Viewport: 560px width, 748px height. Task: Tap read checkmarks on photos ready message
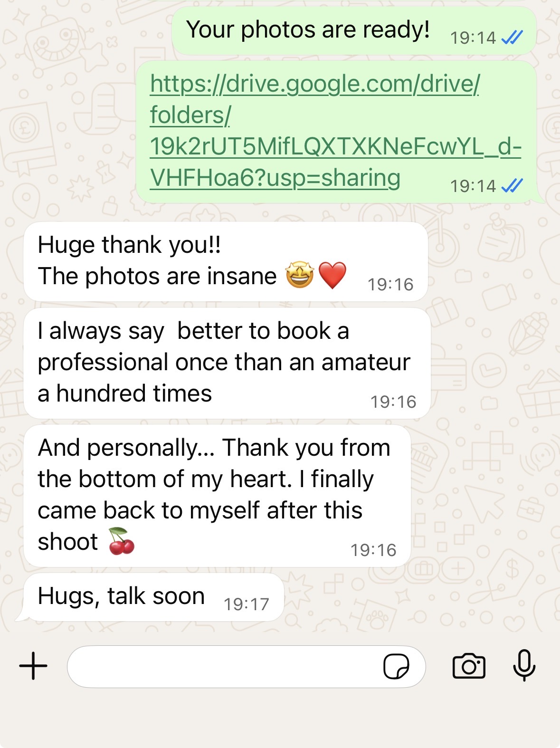pyautogui.click(x=513, y=37)
